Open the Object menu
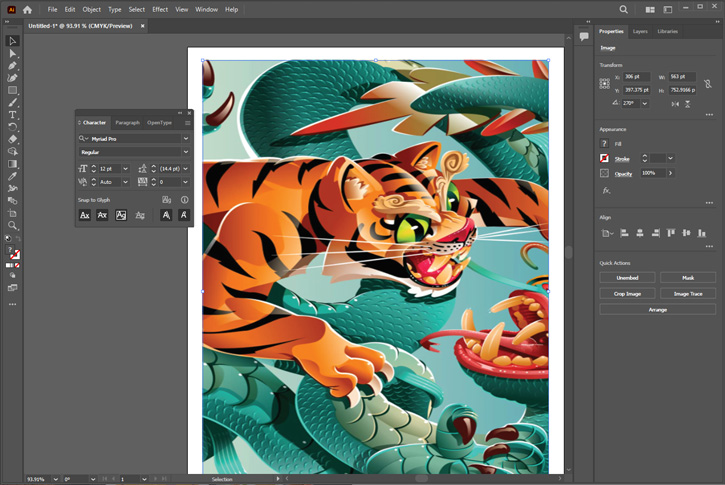This screenshot has width=725, height=485. [x=92, y=9]
